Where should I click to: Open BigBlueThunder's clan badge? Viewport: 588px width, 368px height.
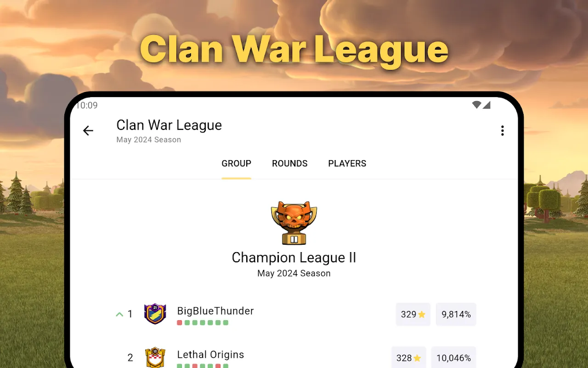[x=155, y=314]
